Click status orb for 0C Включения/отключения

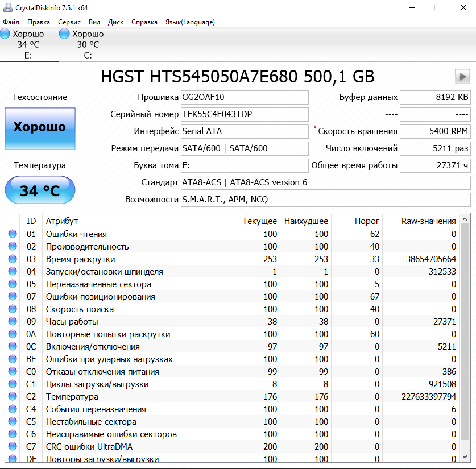[13, 346]
